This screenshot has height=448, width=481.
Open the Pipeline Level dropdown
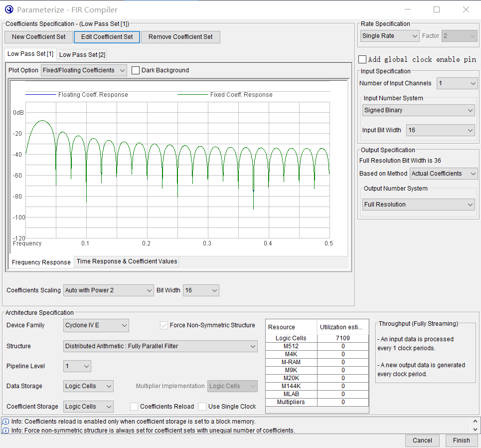pos(77,366)
